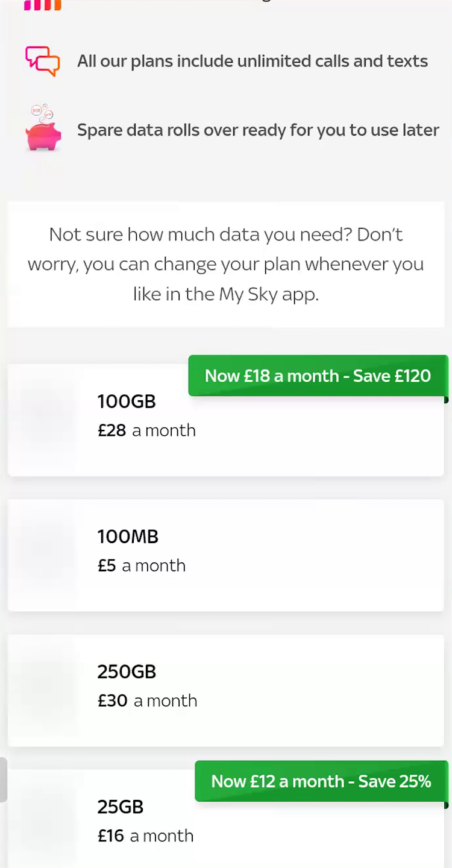Image resolution: width=452 pixels, height=868 pixels.
Task: Click the chat bubbles calls and texts icon
Action: pos(42,61)
